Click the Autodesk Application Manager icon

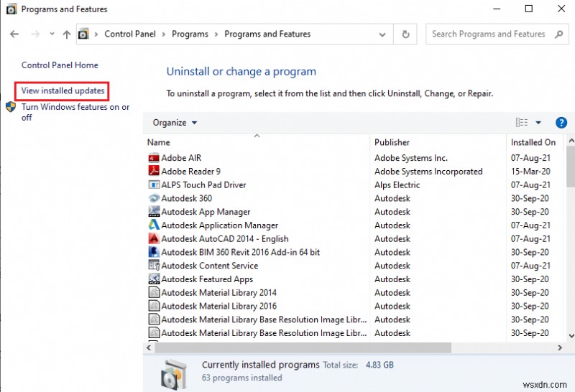pos(154,225)
